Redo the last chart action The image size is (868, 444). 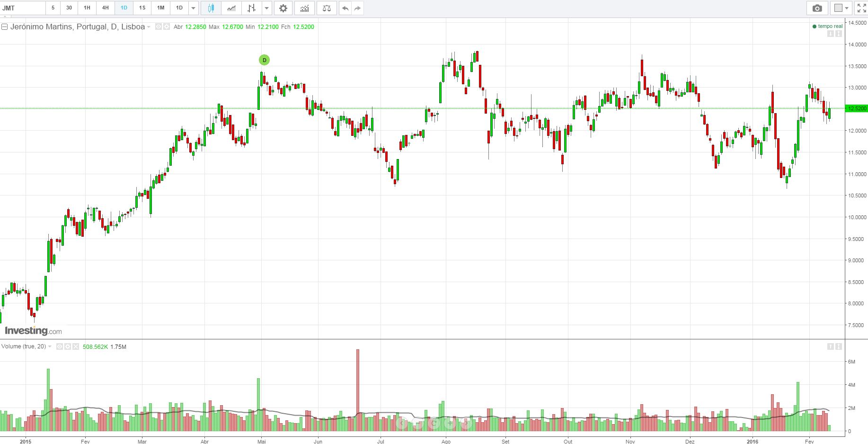(x=357, y=8)
